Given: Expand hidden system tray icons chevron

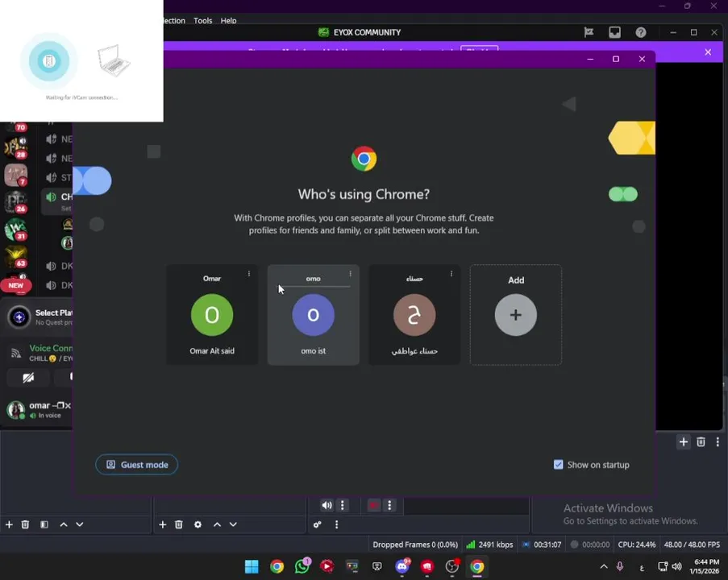Looking at the screenshot, I should (604, 566).
